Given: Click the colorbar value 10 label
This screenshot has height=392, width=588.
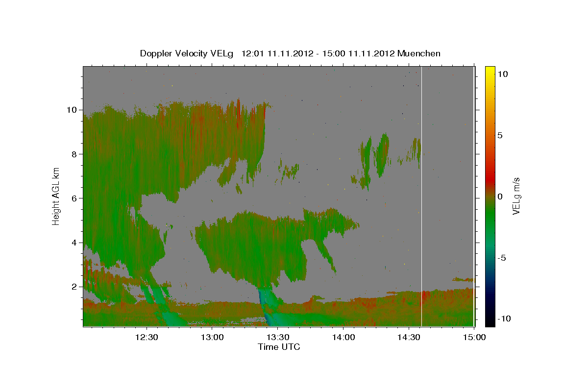Looking at the screenshot, I should pos(503,73).
